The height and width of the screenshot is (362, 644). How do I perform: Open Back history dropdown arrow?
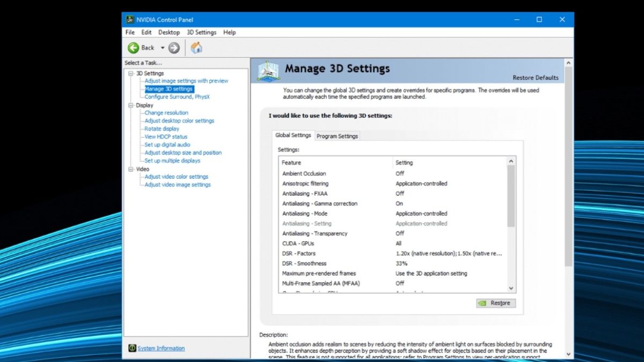tap(163, 48)
